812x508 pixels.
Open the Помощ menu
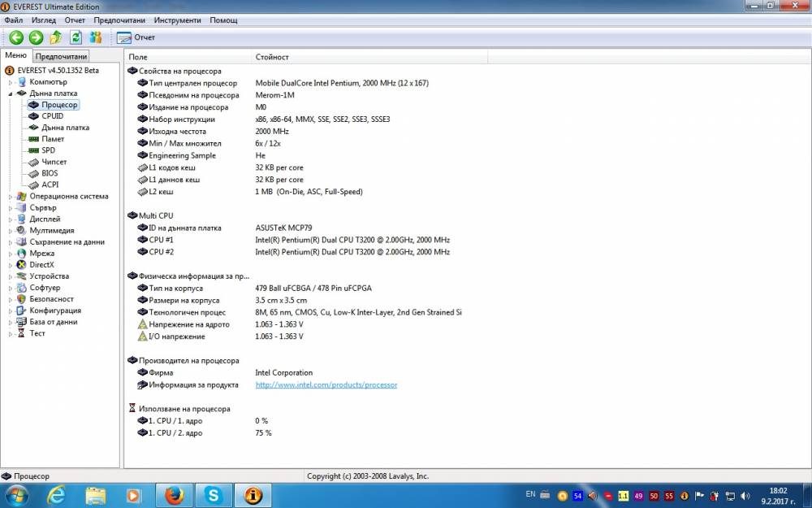[x=224, y=20]
